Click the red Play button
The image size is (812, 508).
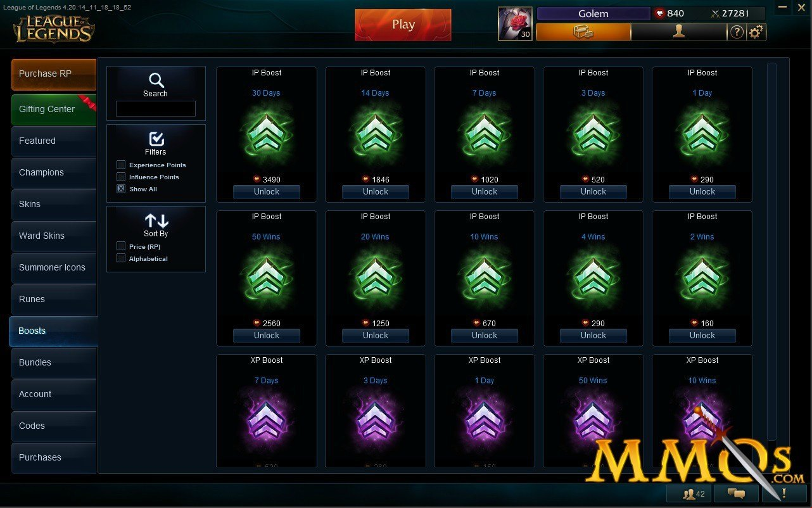[x=403, y=25]
